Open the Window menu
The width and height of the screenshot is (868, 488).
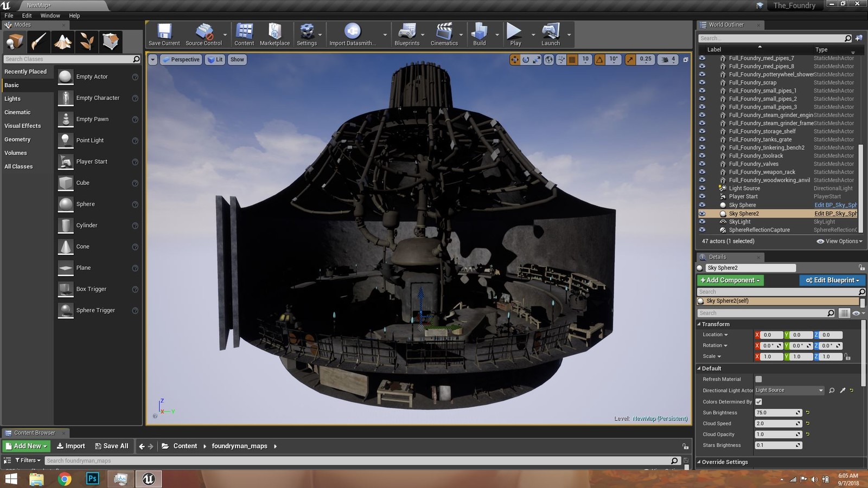tap(50, 16)
